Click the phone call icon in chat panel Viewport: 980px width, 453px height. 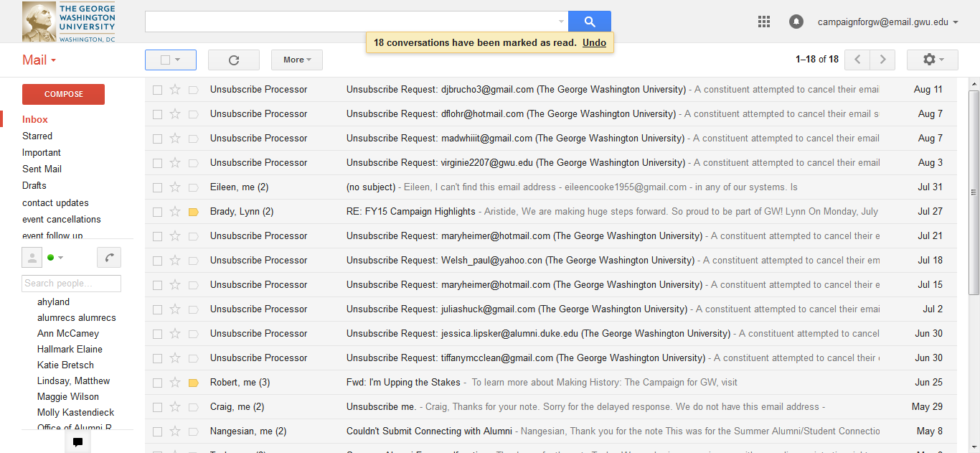(x=109, y=258)
